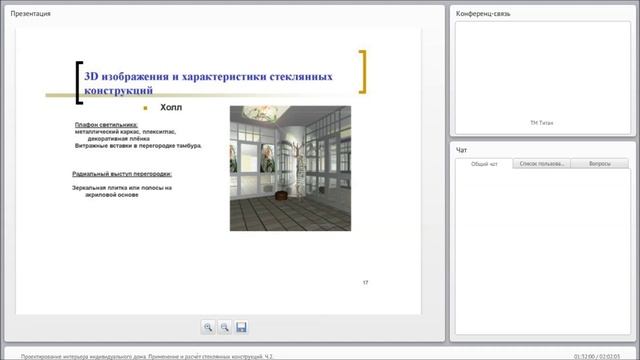Click the webinar title in bottom bar
This screenshot has height=360, width=640.
pos(146,356)
